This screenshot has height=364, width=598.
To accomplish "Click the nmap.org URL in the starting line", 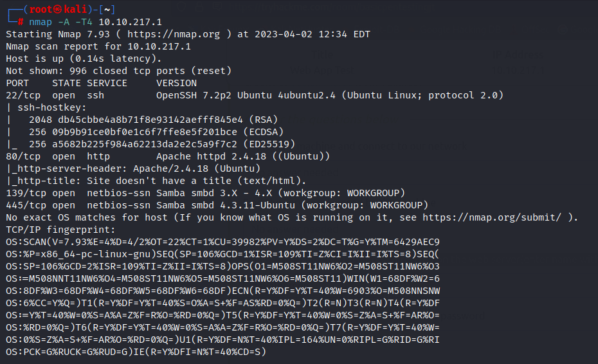I will (174, 34).
